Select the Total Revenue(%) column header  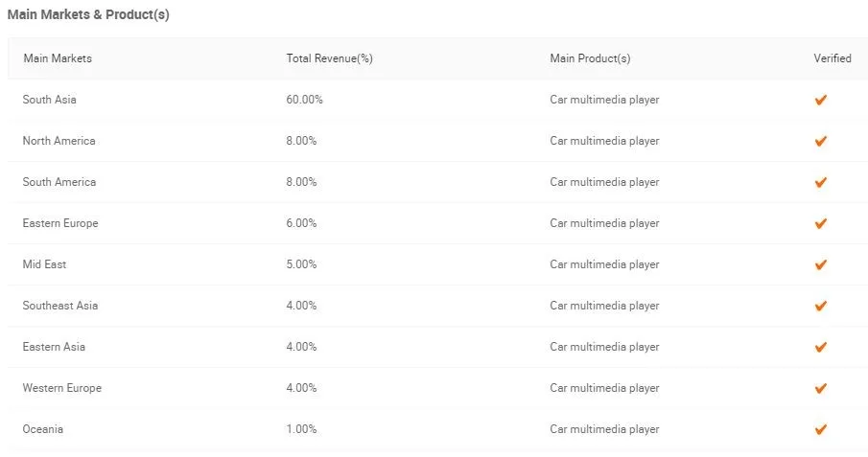click(x=329, y=58)
